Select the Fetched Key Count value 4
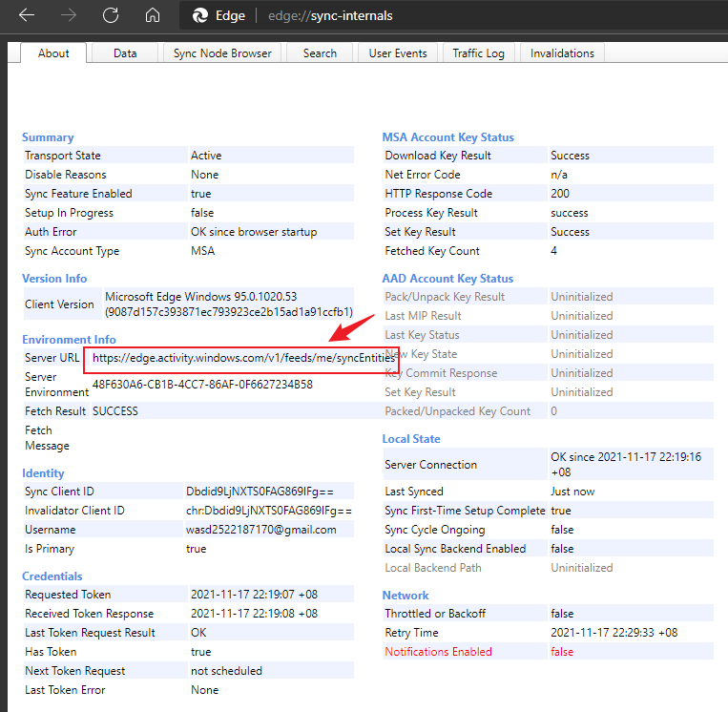Screen dimensions: 728x712 (553, 251)
